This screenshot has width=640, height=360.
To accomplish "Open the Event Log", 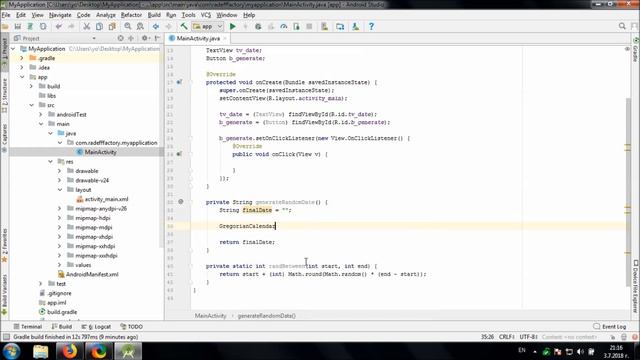I will point(610,327).
